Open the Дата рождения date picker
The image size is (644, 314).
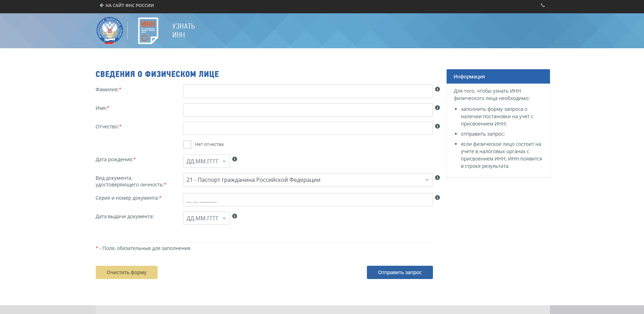(x=207, y=161)
